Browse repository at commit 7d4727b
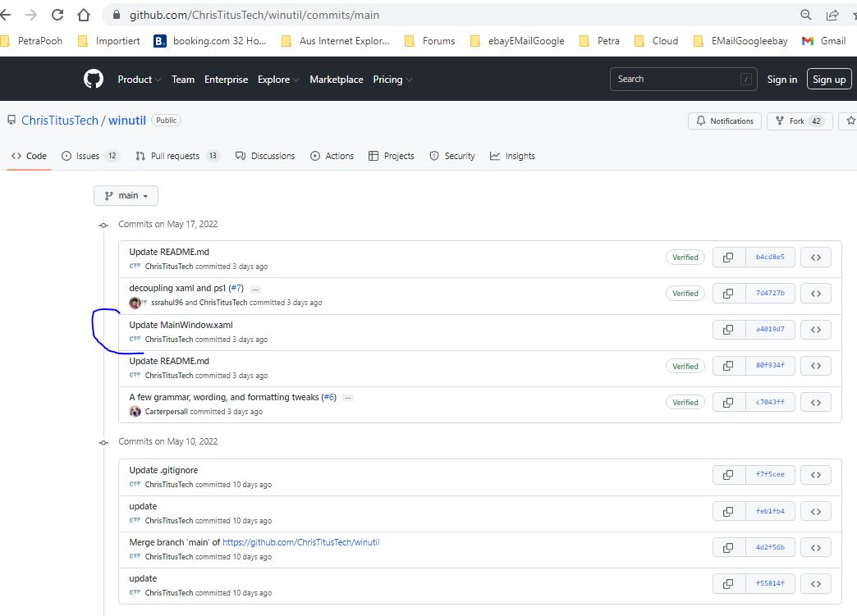Viewport: 857px width, 616px height. click(815, 294)
